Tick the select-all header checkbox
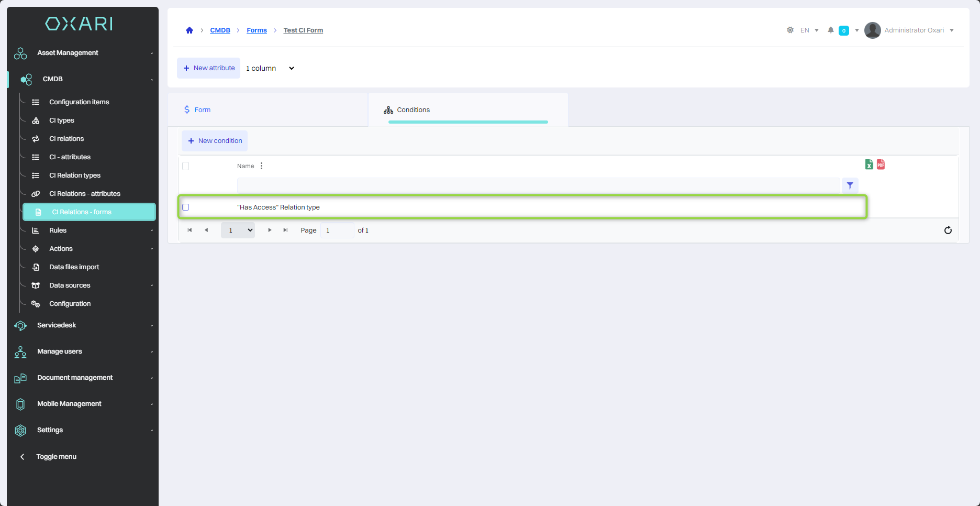980x506 pixels. click(186, 166)
